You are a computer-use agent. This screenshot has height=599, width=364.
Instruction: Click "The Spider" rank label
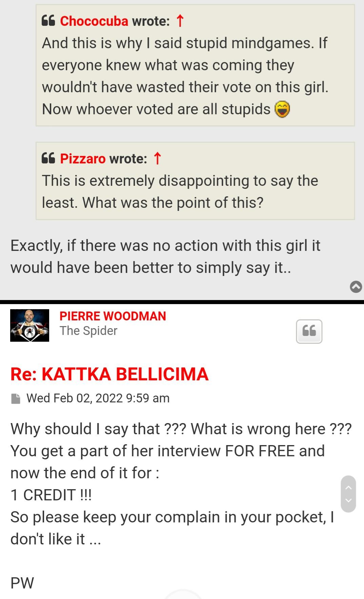click(x=88, y=331)
